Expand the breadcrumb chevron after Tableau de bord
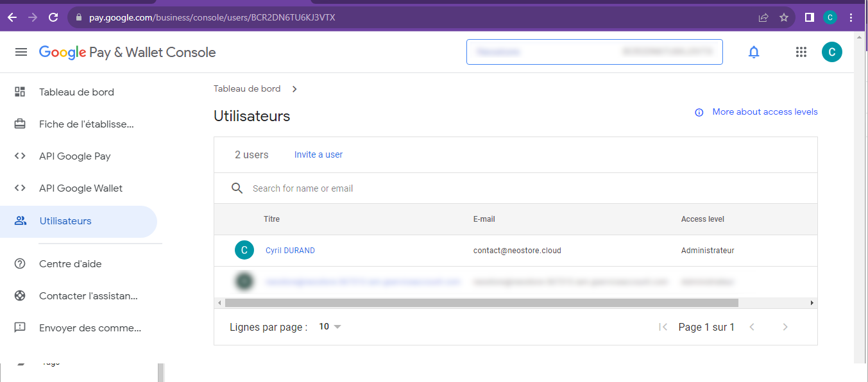Screen dimensions: 868x382 pos(294,88)
